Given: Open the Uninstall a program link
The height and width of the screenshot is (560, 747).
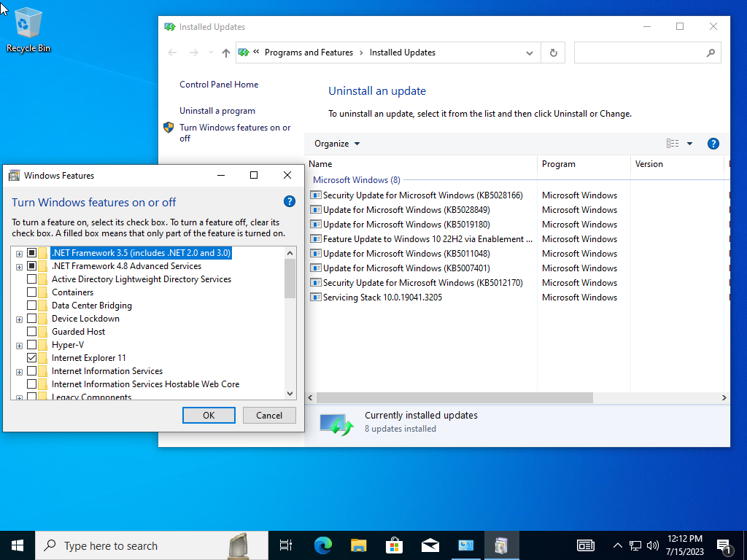Looking at the screenshot, I should click(217, 111).
